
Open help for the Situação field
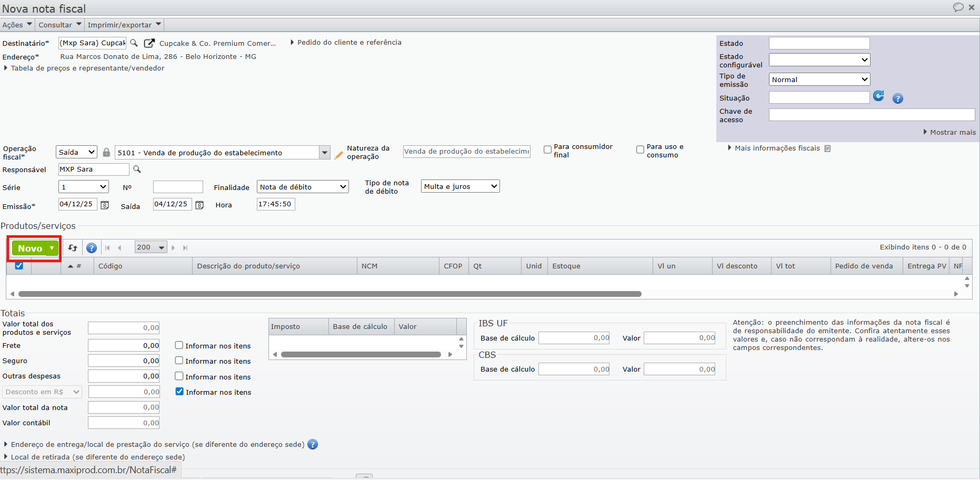click(898, 98)
